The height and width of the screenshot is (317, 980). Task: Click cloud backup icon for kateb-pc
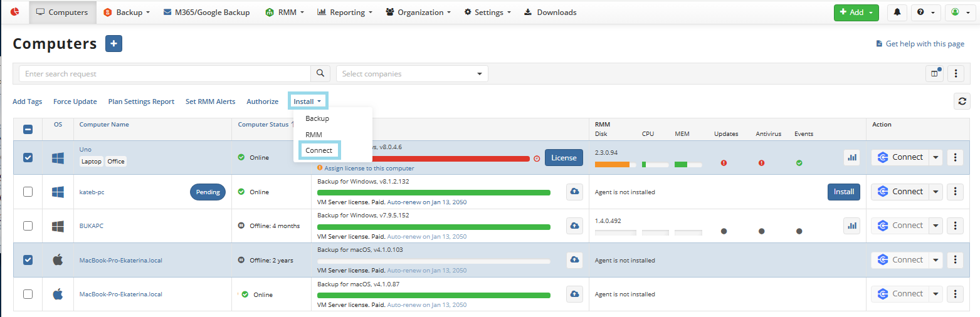click(x=574, y=192)
